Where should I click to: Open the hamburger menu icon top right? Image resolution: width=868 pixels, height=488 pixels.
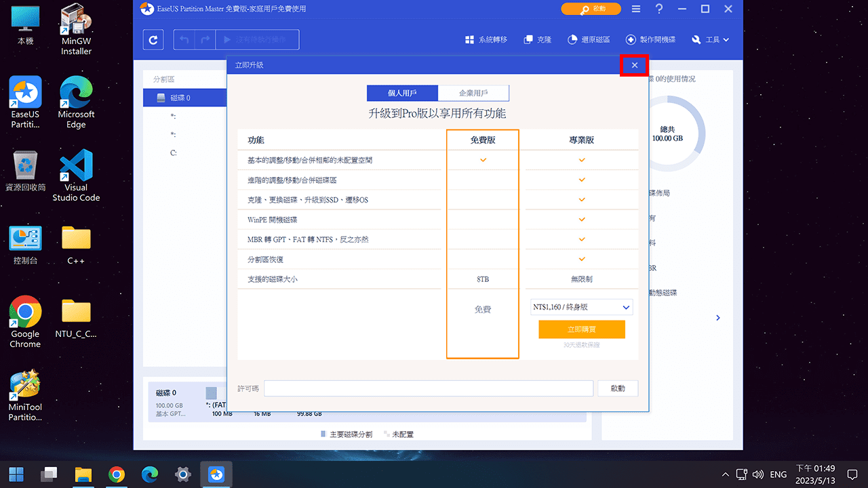tap(635, 9)
